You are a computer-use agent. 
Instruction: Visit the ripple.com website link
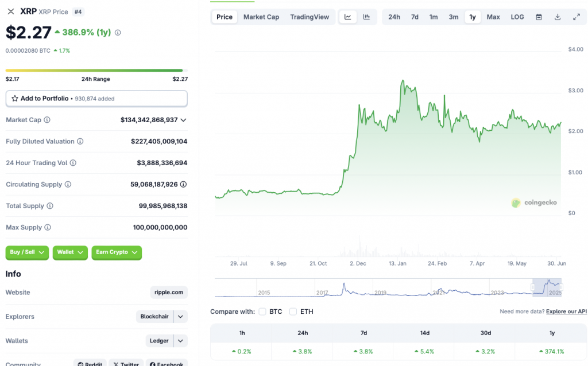(x=168, y=292)
